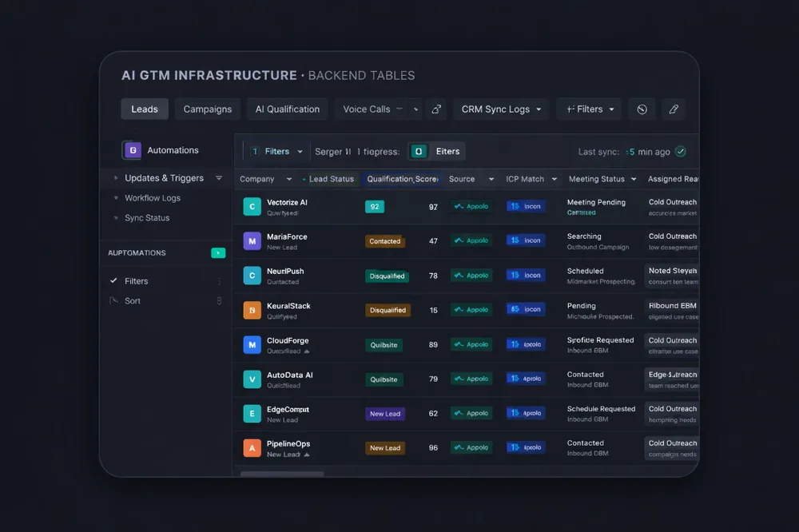
Task: Click the Appolo source tag for Vectorize AI
Action: [471, 206]
